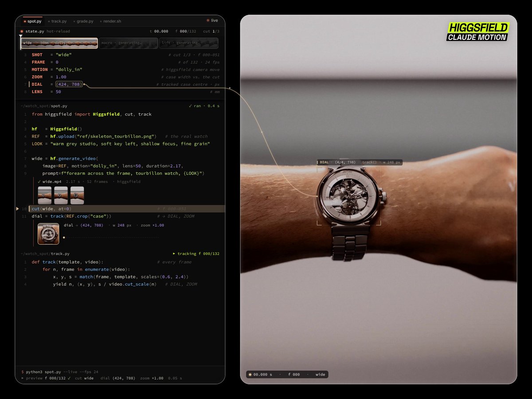Click the FRAME value 0 in state.py
Viewport: 532px width, 399px height.
tap(57, 63)
